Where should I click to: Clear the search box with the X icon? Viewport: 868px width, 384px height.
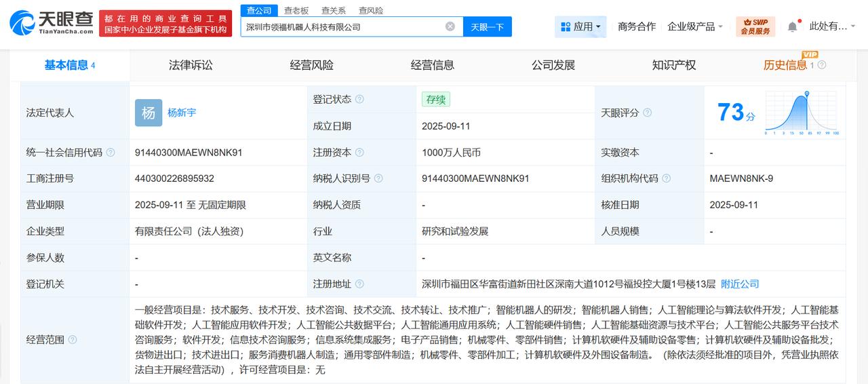point(450,26)
